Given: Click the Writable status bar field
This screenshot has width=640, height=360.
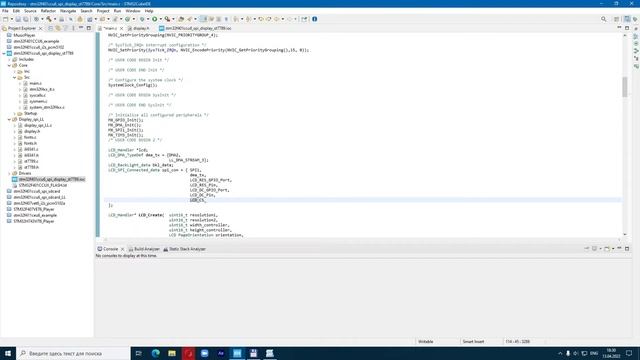Looking at the screenshot, I should point(426,342).
